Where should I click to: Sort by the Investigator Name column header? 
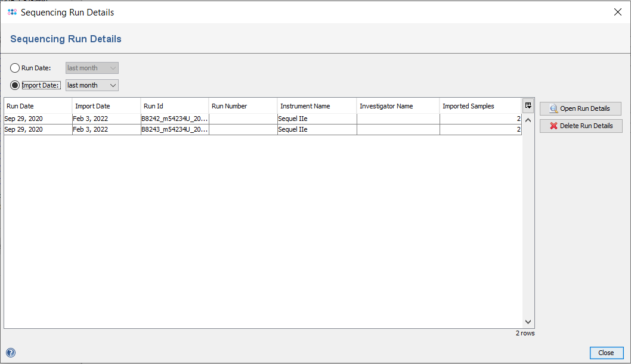click(398, 106)
